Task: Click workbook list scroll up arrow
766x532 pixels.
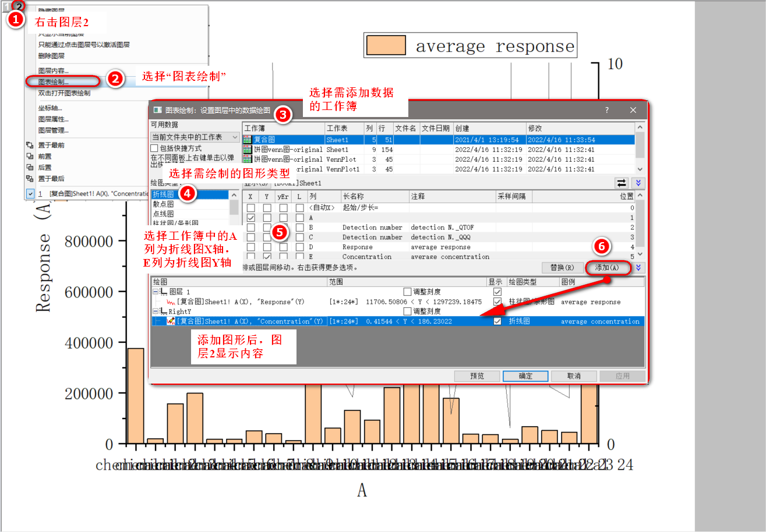Action: (x=640, y=127)
